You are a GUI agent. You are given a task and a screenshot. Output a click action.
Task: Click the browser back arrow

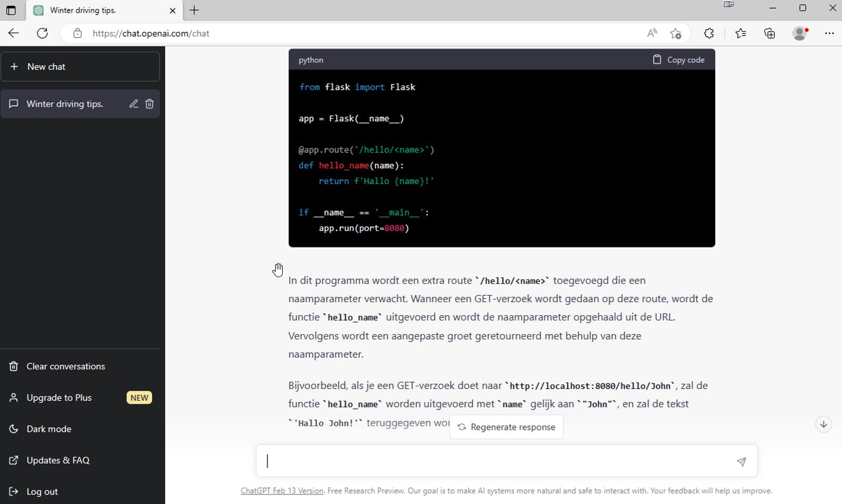pos(14,33)
